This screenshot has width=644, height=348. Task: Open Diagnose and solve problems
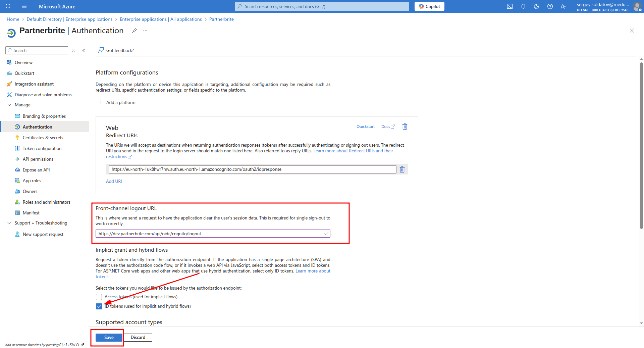[x=43, y=95]
